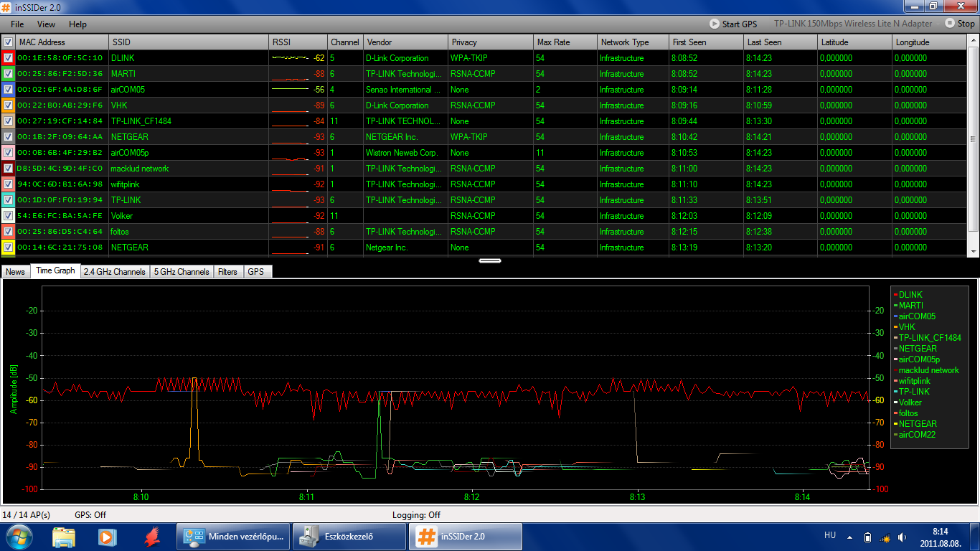The width and height of the screenshot is (980, 551).
Task: Click the Longitude column header
Action: (930, 42)
